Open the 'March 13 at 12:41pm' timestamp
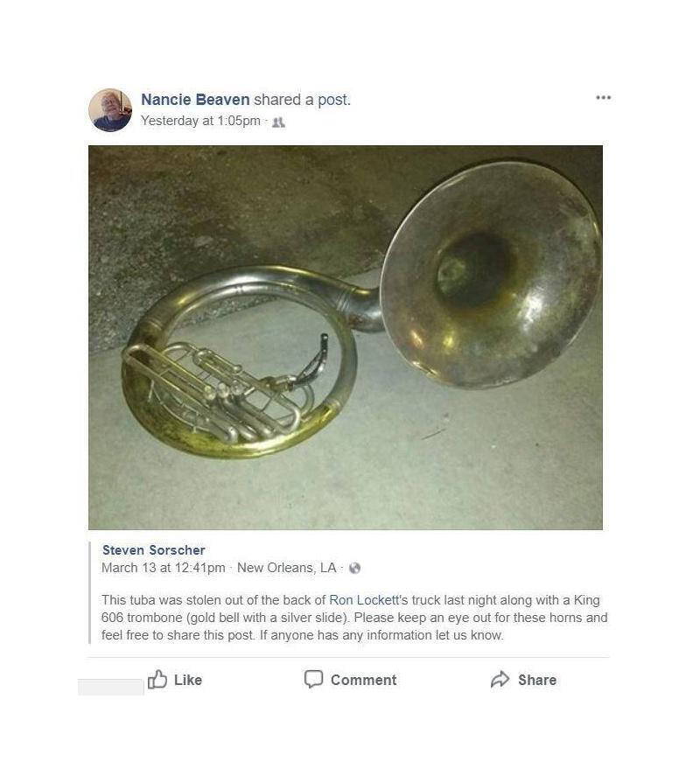 164,568
